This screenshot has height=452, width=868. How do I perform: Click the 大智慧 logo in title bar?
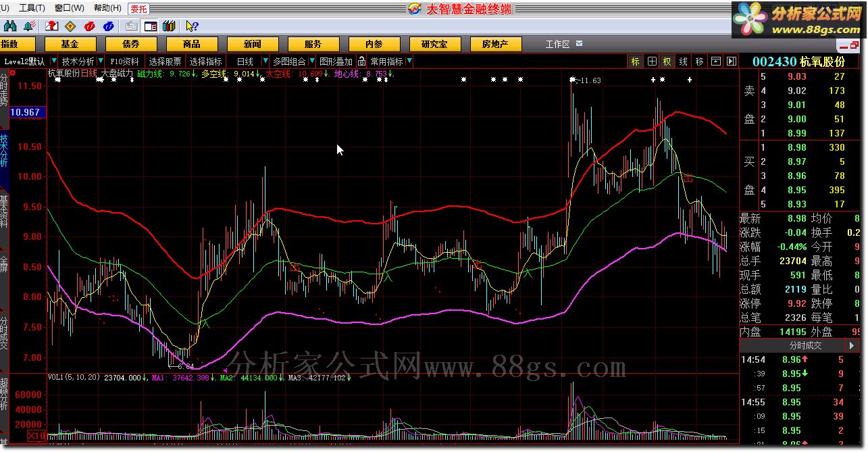tap(414, 8)
